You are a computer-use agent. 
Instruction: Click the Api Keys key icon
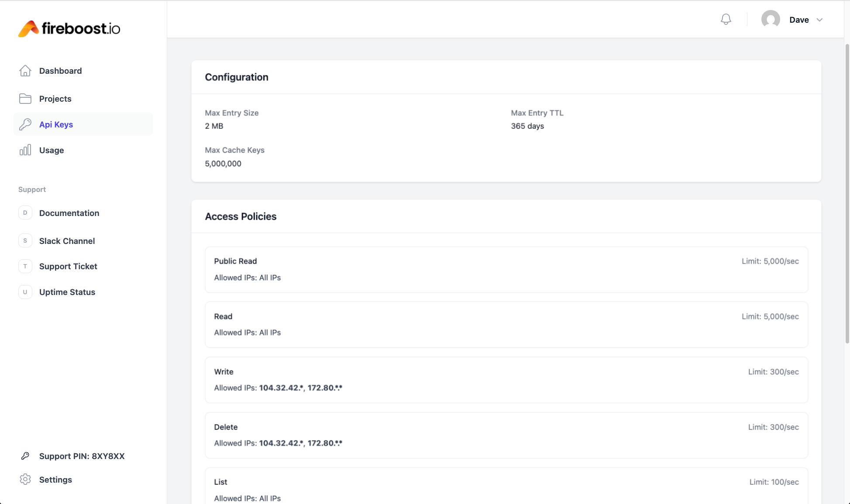[25, 124]
